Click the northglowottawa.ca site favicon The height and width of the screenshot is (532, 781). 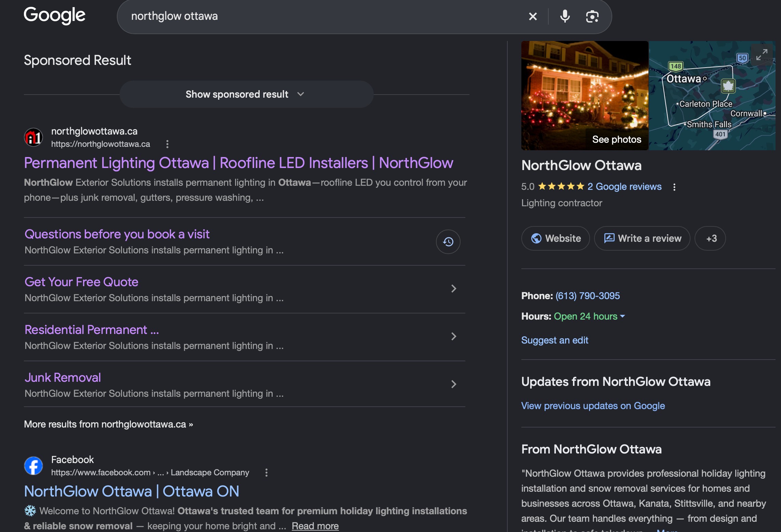point(33,137)
